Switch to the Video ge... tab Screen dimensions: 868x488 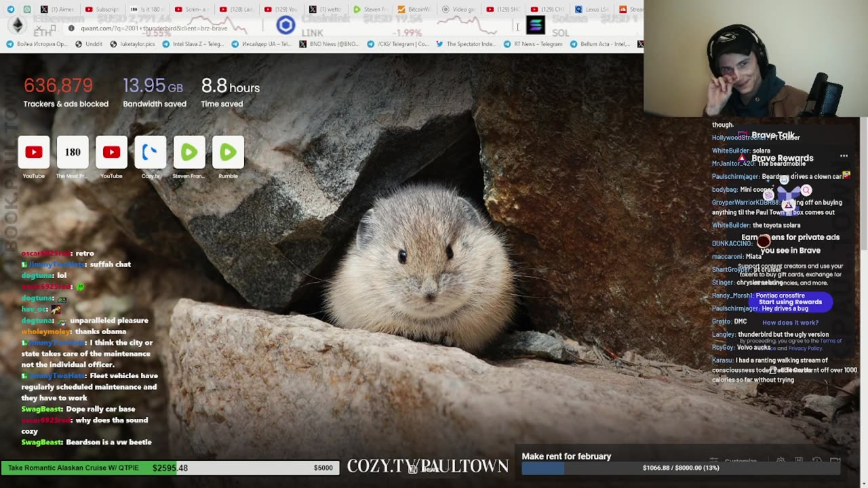click(x=458, y=9)
